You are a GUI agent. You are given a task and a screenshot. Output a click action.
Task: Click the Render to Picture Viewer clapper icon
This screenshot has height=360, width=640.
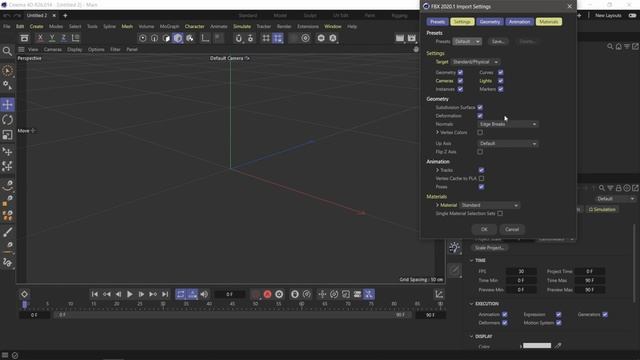[412, 38]
